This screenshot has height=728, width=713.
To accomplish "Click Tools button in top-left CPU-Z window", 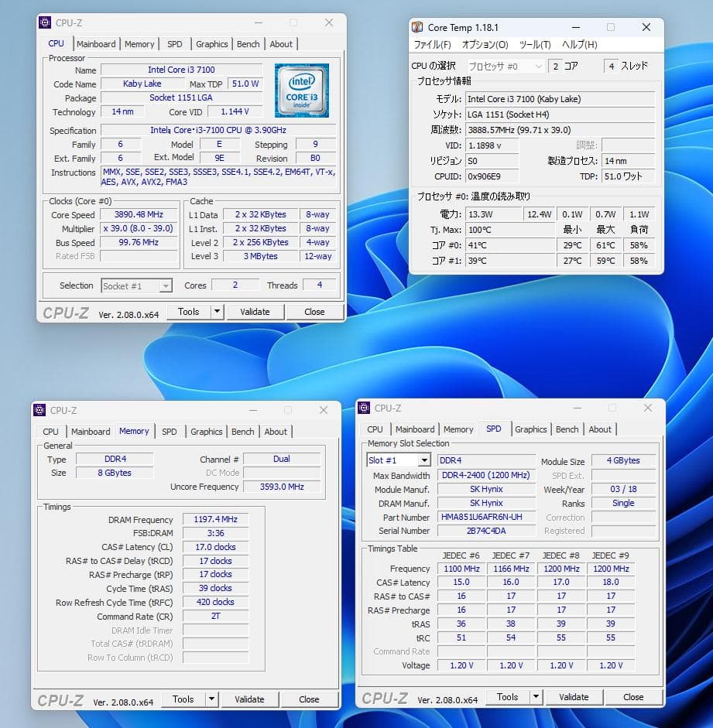I will [x=188, y=312].
